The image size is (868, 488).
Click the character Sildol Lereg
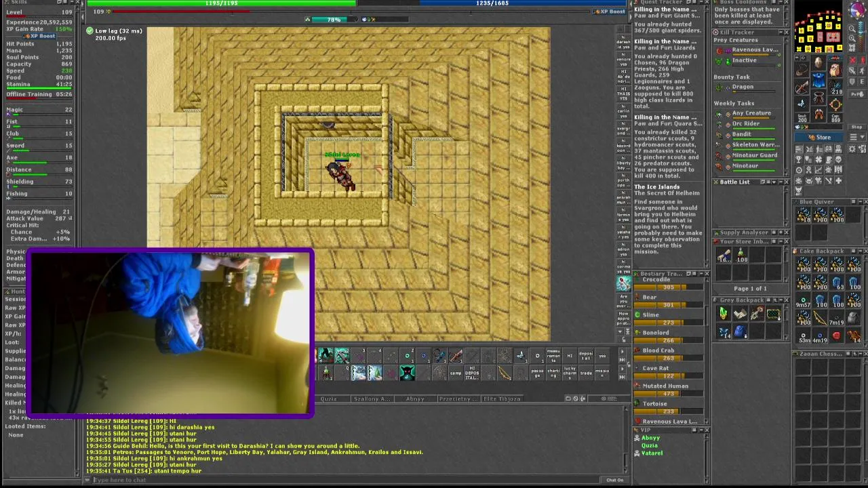point(341,175)
